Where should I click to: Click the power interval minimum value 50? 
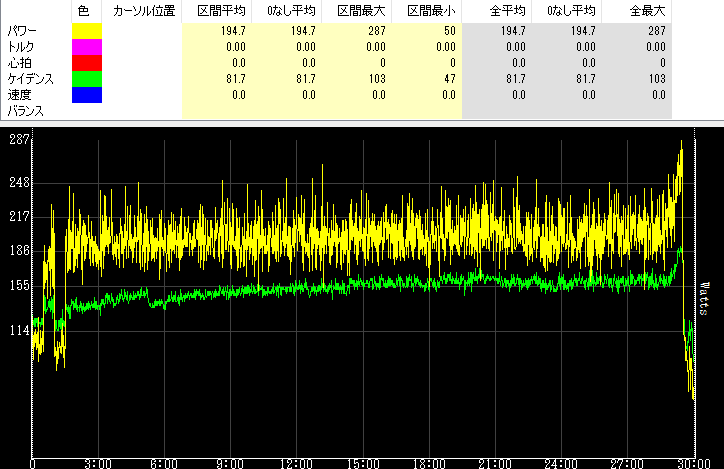coord(450,31)
